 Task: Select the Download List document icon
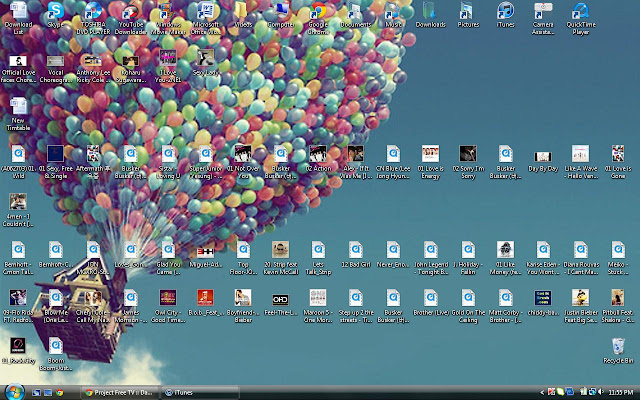coord(18,18)
